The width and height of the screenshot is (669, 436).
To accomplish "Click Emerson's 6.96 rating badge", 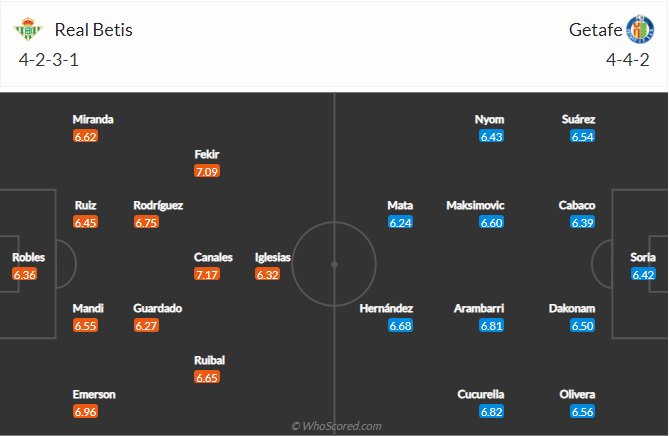I will point(86,412).
